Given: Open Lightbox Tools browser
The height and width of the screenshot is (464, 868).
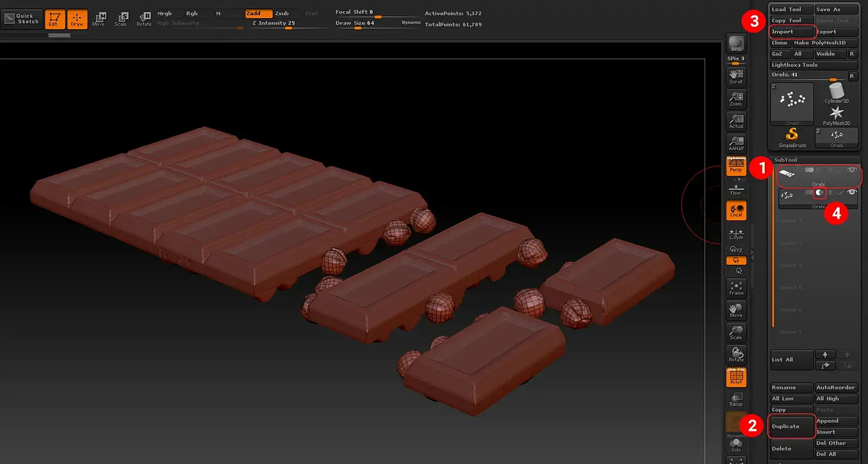Looking at the screenshot, I should pos(814,65).
